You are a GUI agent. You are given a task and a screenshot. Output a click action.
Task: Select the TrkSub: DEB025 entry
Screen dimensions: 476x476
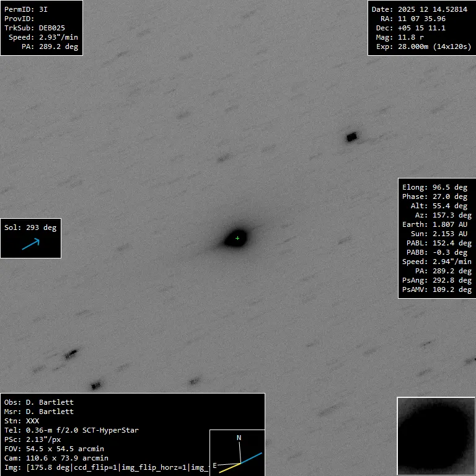click(x=35, y=28)
